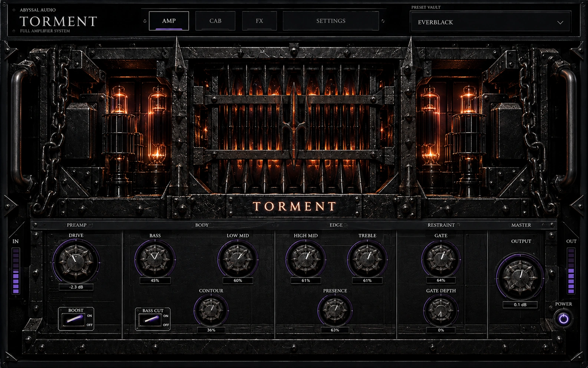Open the Everblack preset dropdown

(x=490, y=22)
